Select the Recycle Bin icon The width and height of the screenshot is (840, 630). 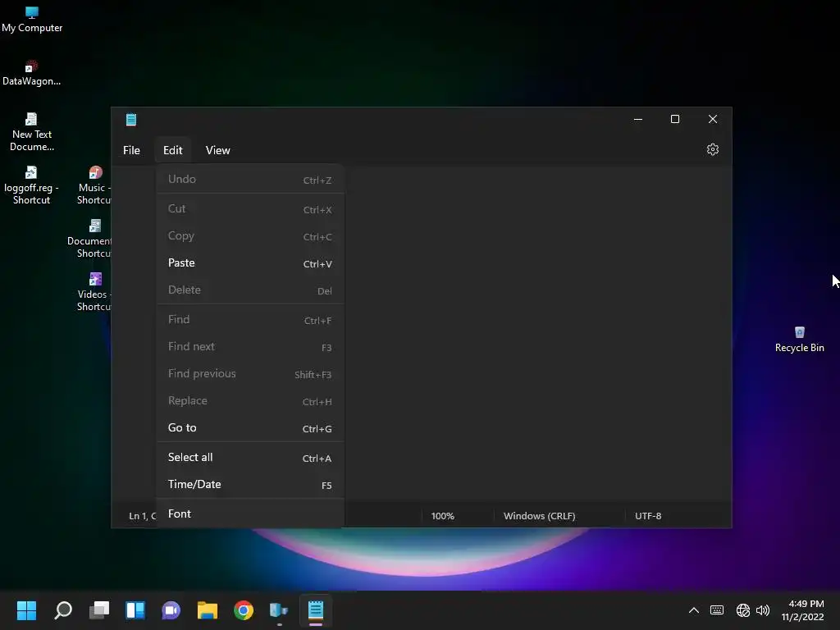799,340
